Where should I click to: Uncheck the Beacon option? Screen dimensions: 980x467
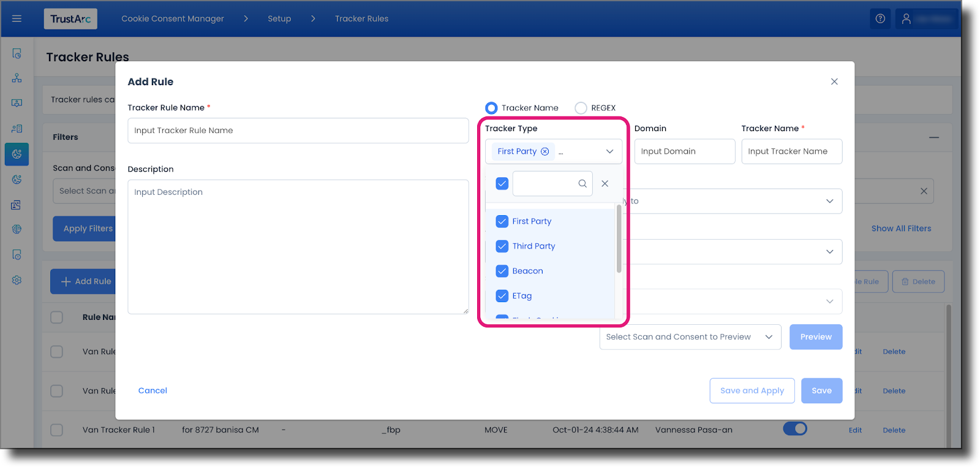pos(502,271)
